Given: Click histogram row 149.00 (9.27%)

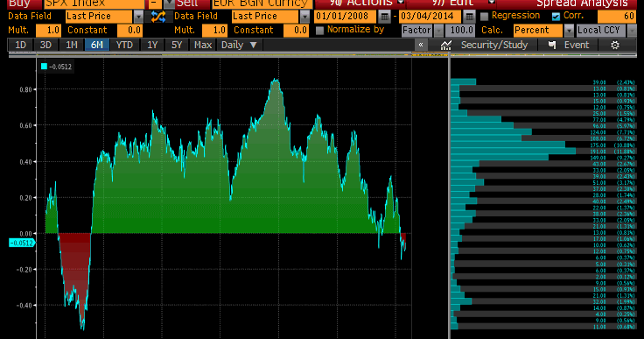Looking at the screenshot, I should point(543,158).
